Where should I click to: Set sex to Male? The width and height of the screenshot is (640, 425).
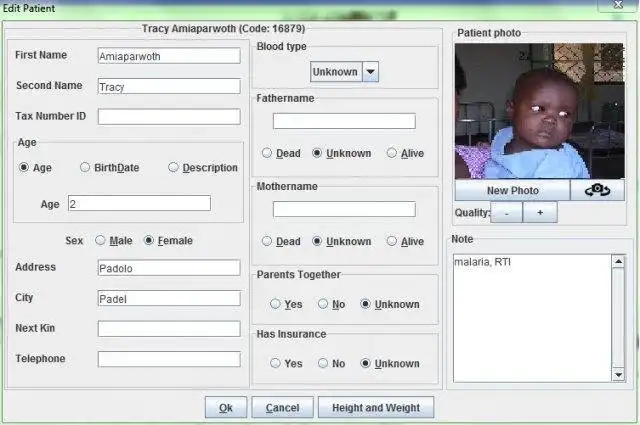100,240
